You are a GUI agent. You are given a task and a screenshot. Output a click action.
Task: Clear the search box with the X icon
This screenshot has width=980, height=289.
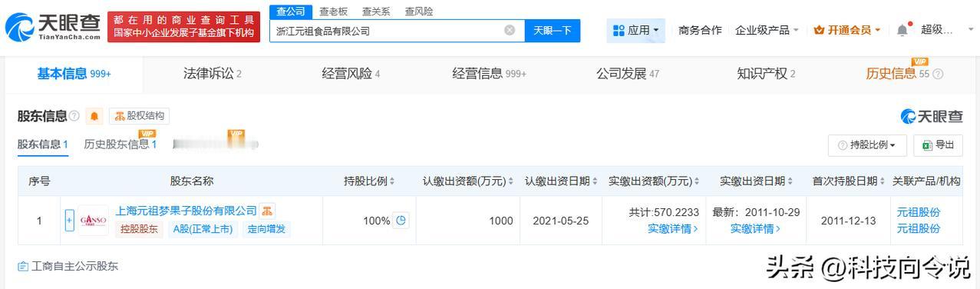point(510,30)
